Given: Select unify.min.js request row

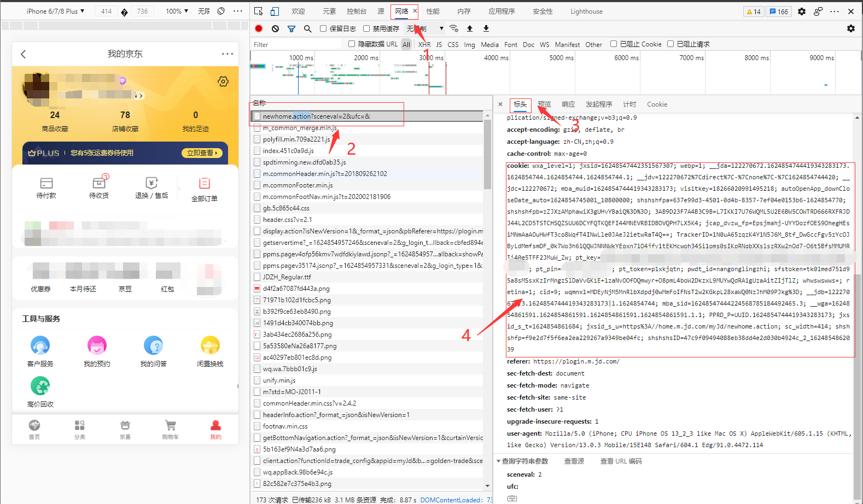Looking at the screenshot, I should point(367,380).
